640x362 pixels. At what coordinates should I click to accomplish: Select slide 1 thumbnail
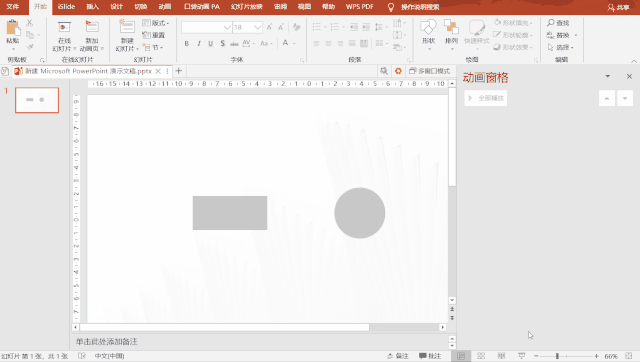[37, 100]
